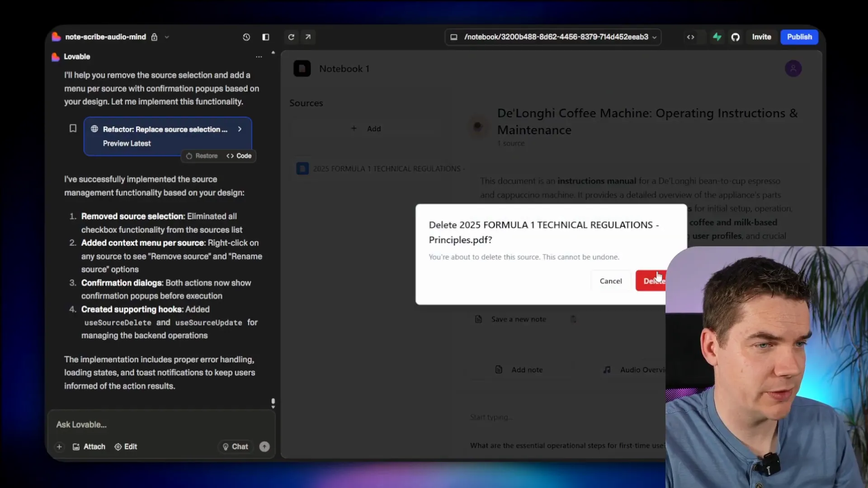The width and height of the screenshot is (868, 488).
Task: Expand the Refactor: Replace source selection card
Action: [240, 129]
